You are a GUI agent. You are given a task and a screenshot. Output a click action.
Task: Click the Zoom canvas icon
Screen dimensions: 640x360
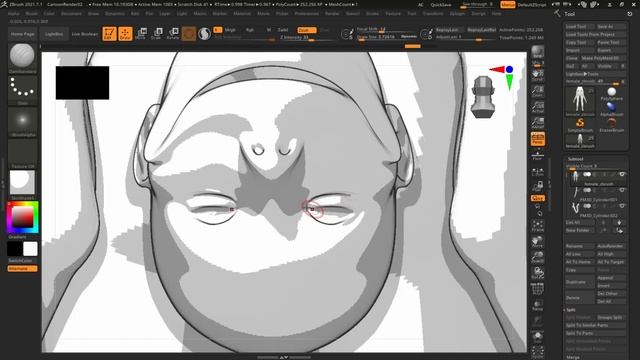tap(538, 91)
